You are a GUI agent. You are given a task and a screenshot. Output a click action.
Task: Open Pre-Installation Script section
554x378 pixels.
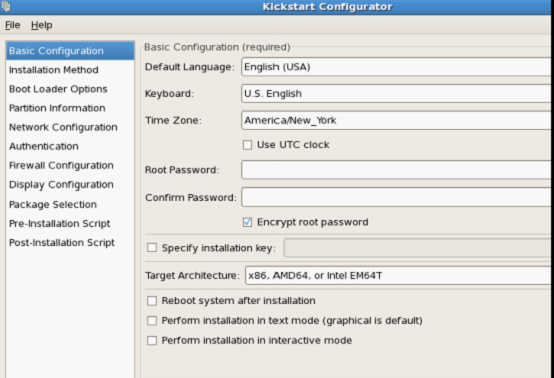[x=70, y=224]
